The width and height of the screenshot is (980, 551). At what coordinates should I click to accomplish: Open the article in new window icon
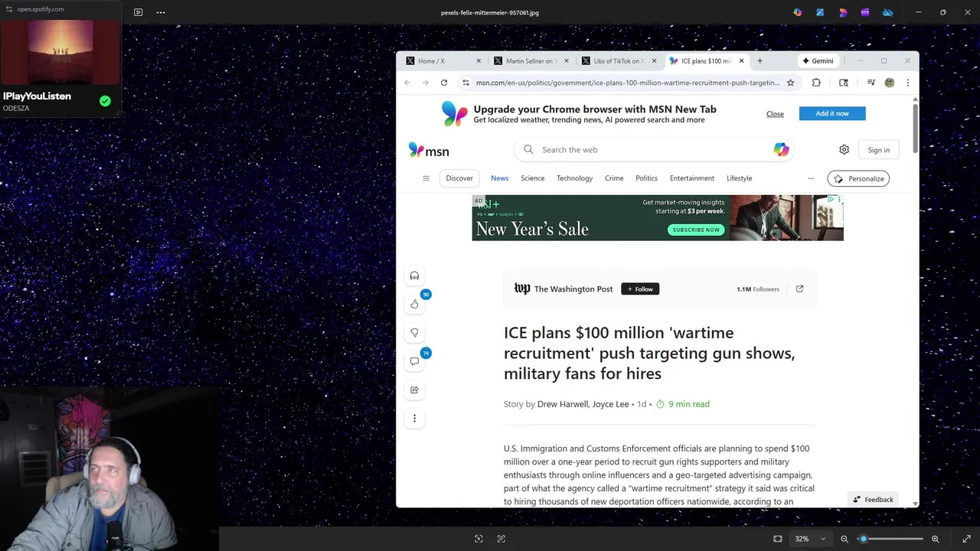click(x=799, y=289)
